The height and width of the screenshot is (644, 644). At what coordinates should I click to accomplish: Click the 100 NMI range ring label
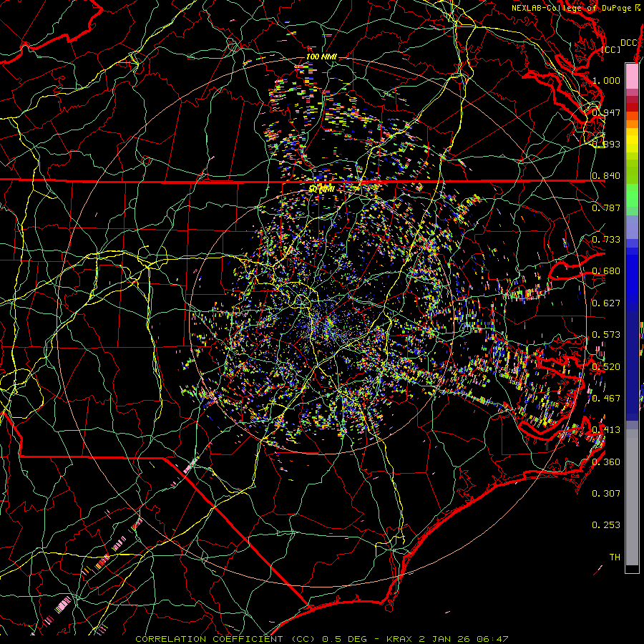(321, 57)
